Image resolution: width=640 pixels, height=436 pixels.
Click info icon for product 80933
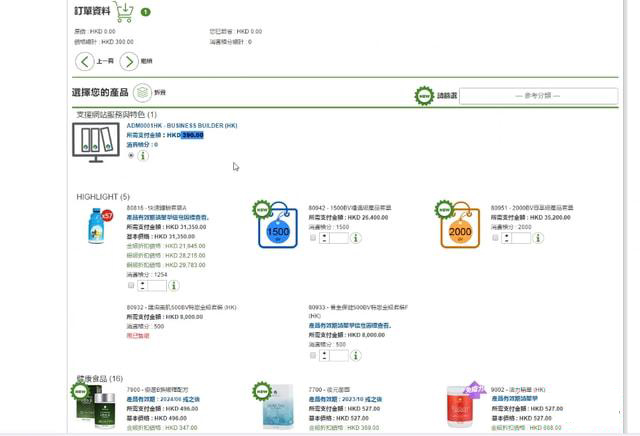356,355
